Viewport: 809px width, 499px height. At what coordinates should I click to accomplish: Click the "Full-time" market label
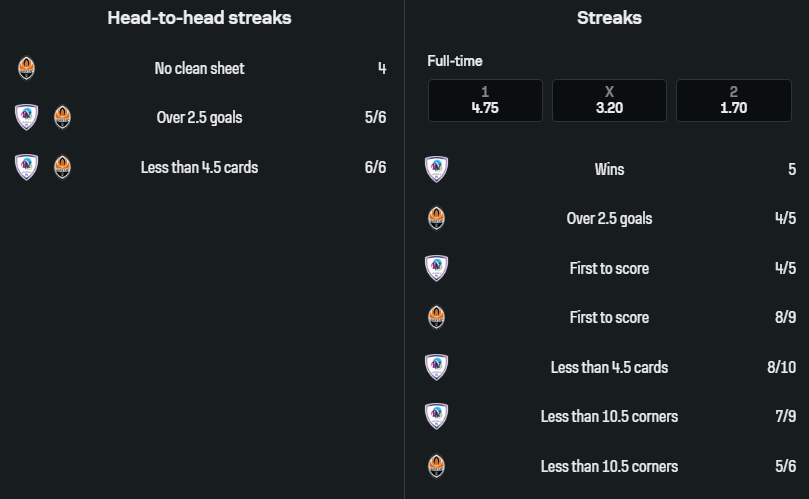[455, 61]
